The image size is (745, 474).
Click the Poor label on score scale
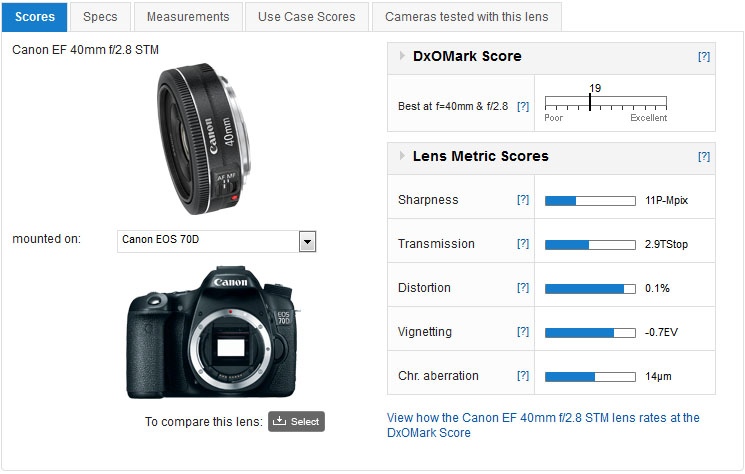click(x=554, y=118)
